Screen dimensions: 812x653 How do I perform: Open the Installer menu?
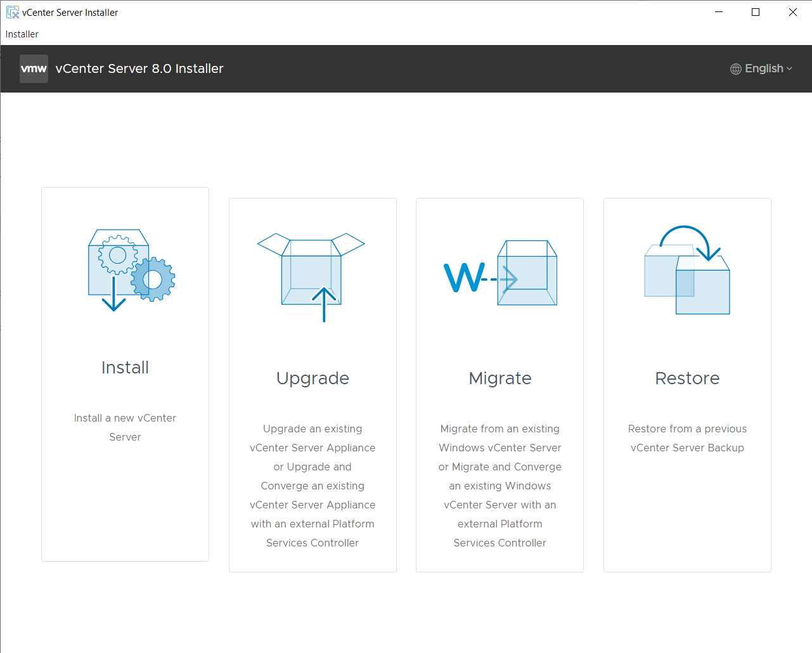click(x=22, y=34)
